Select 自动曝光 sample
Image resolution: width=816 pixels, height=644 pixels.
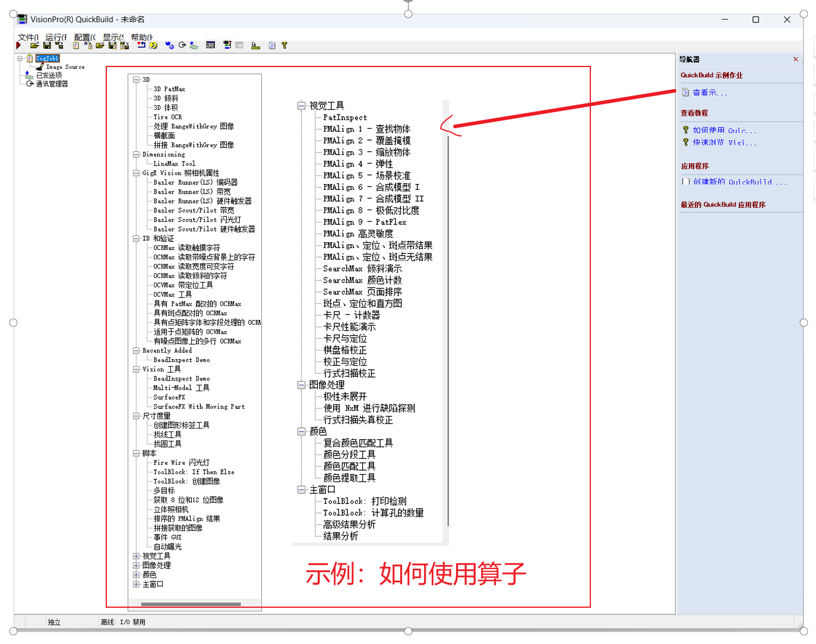(167, 547)
